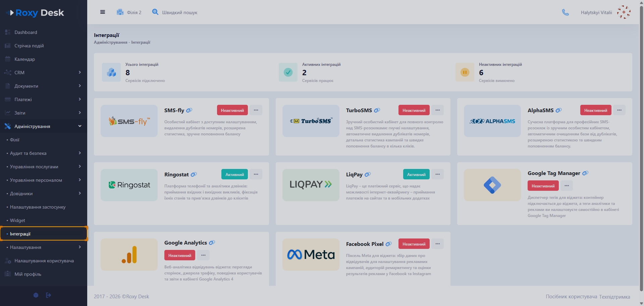Screen dimensions: 644x306
Task: Open more options for Ringostat
Action: (256, 174)
